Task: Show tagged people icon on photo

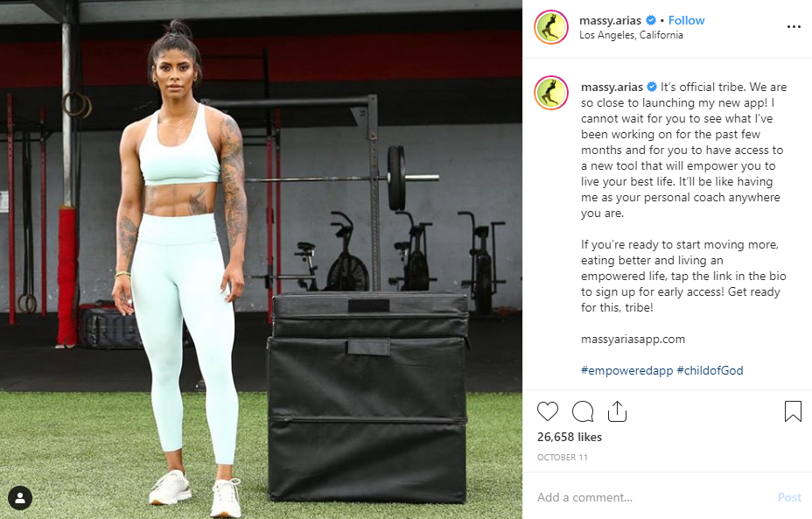Action: [x=20, y=498]
